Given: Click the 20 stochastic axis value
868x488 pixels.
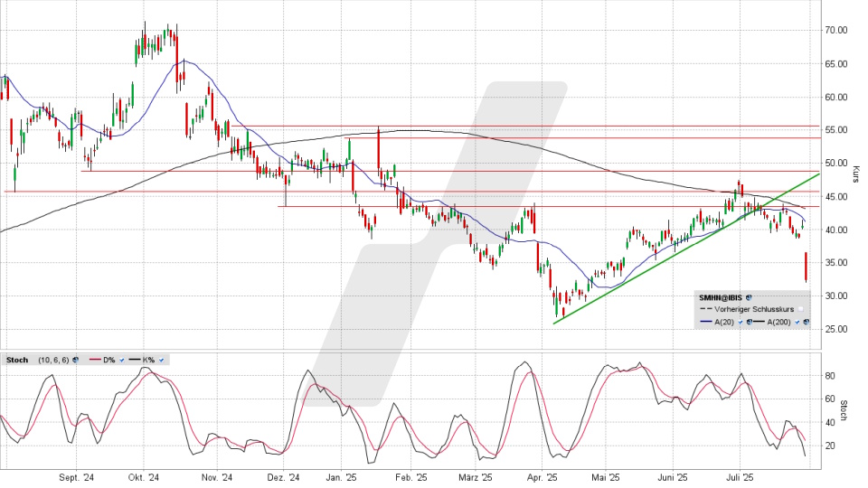Looking at the screenshot, I should click(x=829, y=446).
